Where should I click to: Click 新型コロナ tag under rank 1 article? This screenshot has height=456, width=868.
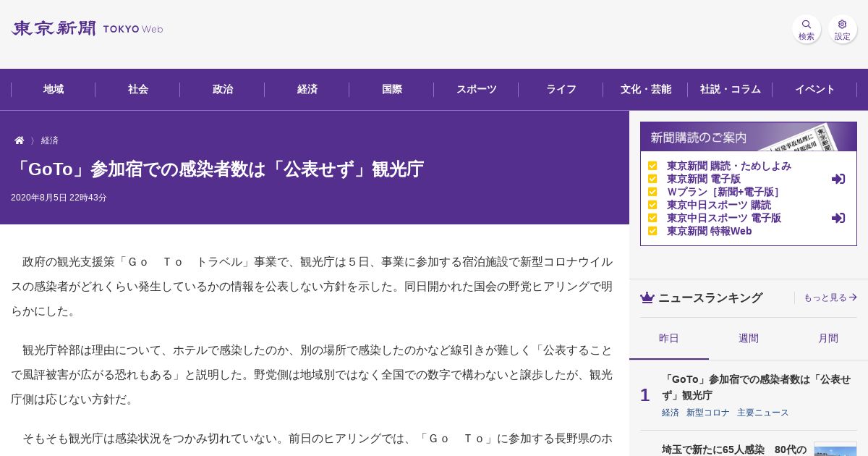pos(708,413)
